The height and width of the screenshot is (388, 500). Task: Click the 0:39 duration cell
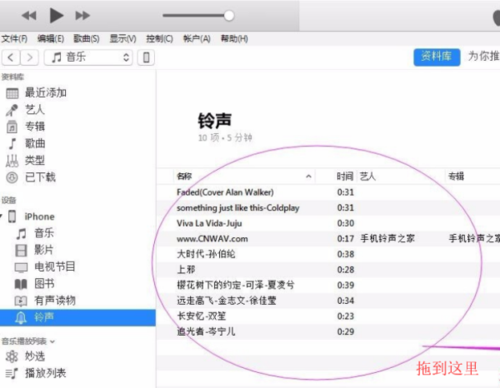click(x=345, y=285)
